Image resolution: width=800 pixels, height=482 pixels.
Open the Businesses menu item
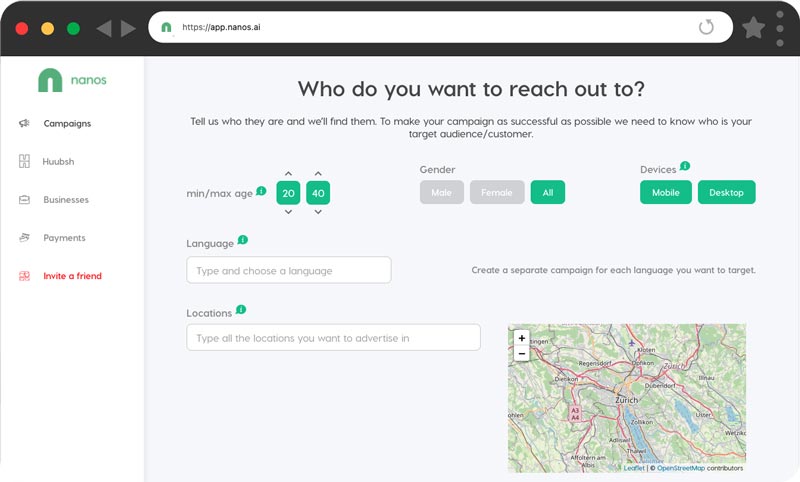(x=66, y=199)
